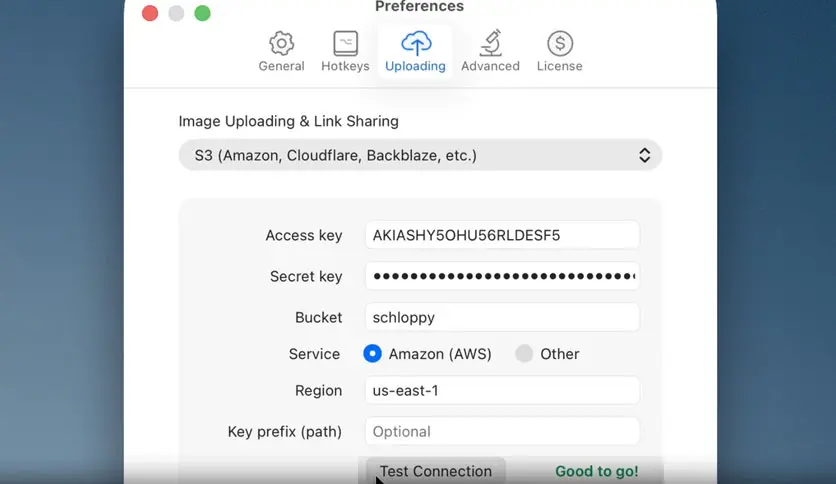Focus the Secret key field
The width and height of the screenshot is (836, 484).
502,276
